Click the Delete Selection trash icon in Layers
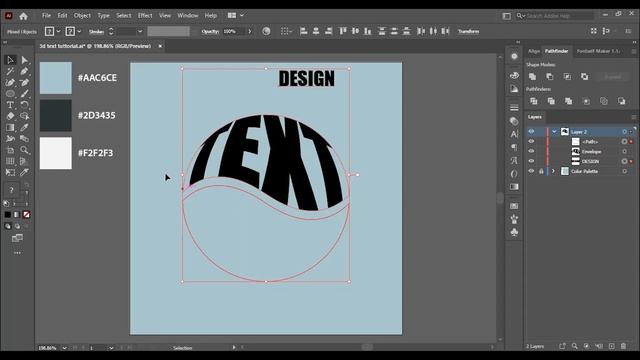 (623, 346)
